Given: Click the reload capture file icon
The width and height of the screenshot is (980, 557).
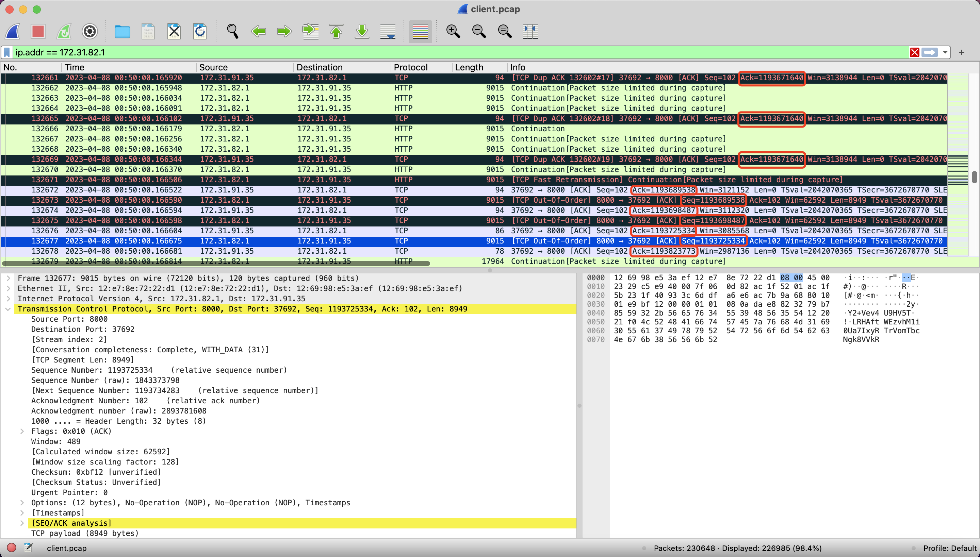Looking at the screenshot, I should pyautogui.click(x=200, y=31).
